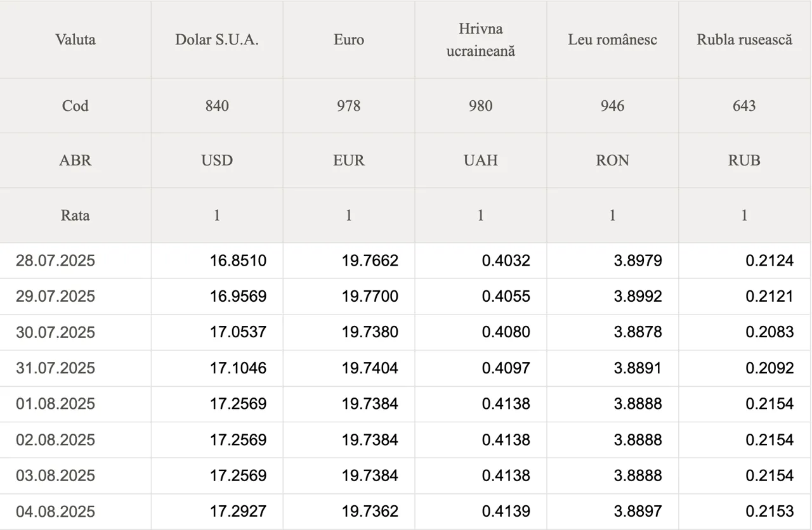Click the 04.08.2025 date cell
Image resolution: width=812 pixels, height=530 pixels.
75,512
